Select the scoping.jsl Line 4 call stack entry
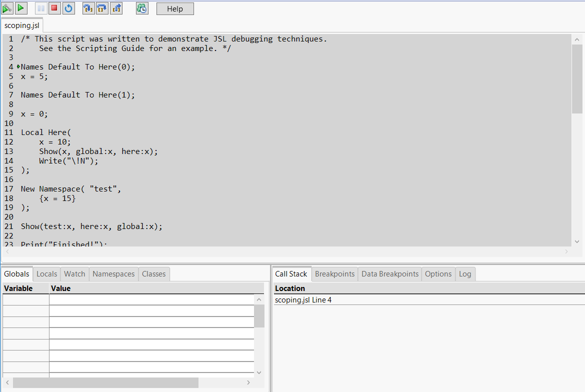This screenshot has width=585, height=392. click(303, 299)
